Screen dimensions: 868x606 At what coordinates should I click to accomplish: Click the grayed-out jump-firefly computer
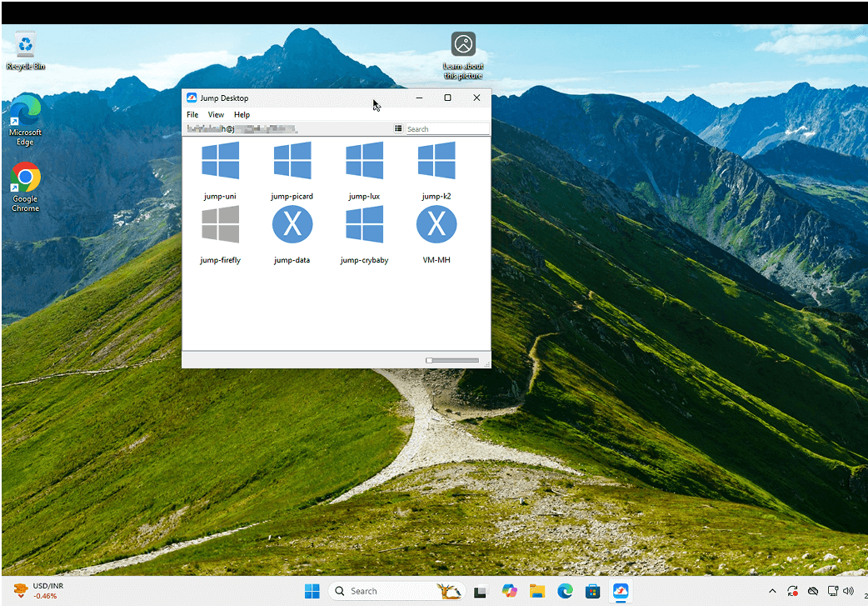(220, 224)
